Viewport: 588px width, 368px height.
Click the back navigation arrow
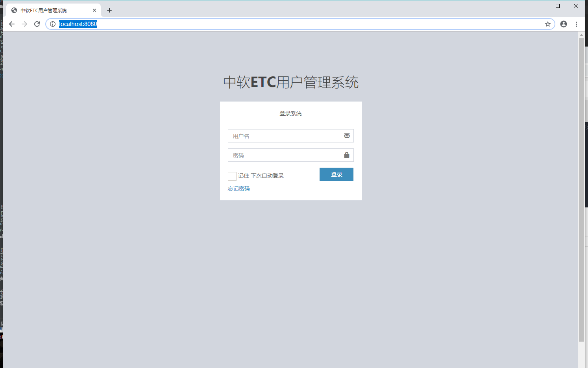(x=11, y=24)
